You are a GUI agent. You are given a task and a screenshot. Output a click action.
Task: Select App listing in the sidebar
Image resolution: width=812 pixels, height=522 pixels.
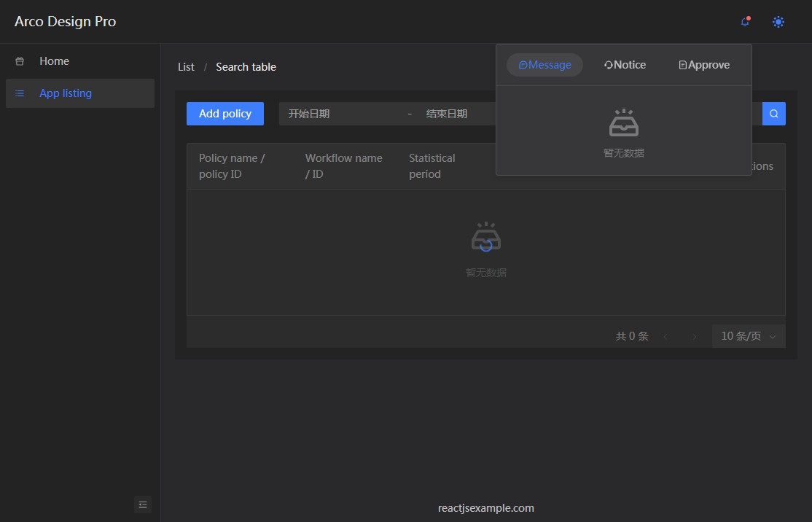click(66, 93)
